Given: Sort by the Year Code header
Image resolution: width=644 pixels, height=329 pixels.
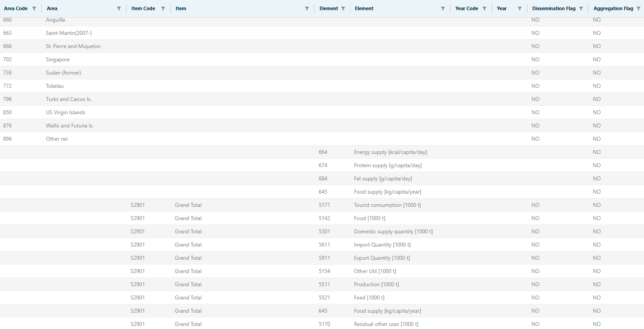Looking at the screenshot, I should click(467, 8).
